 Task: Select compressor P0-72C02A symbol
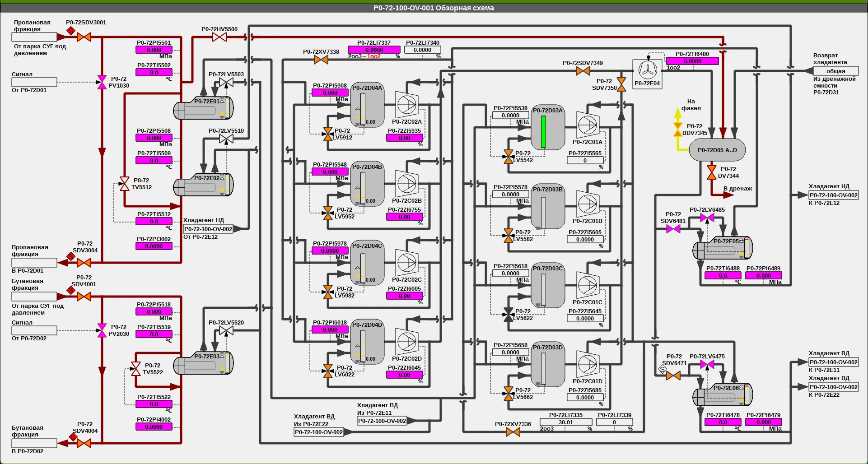(x=406, y=105)
